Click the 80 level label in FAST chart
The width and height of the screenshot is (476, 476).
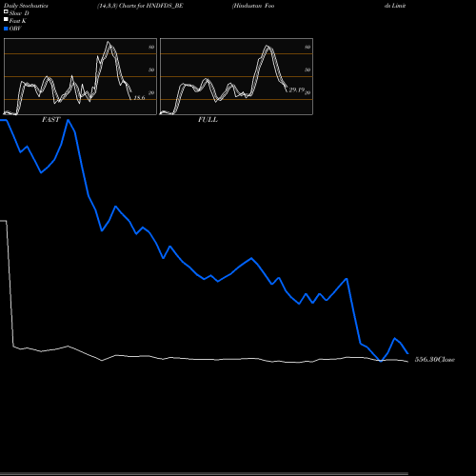tap(151, 47)
